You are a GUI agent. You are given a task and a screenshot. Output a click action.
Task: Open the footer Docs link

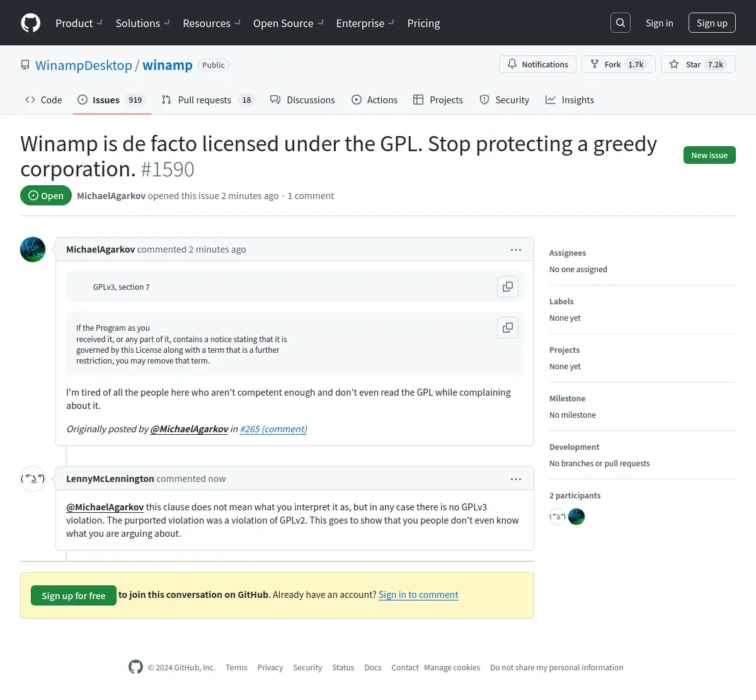373,668
